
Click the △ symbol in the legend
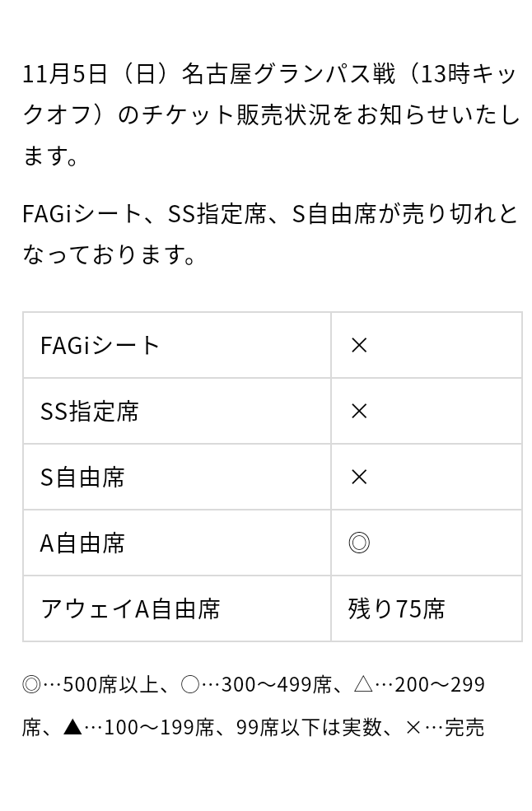click(x=363, y=685)
